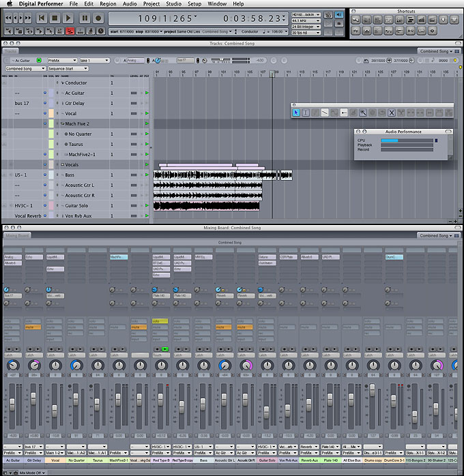Select the Mute X tool in the palette

392,113
